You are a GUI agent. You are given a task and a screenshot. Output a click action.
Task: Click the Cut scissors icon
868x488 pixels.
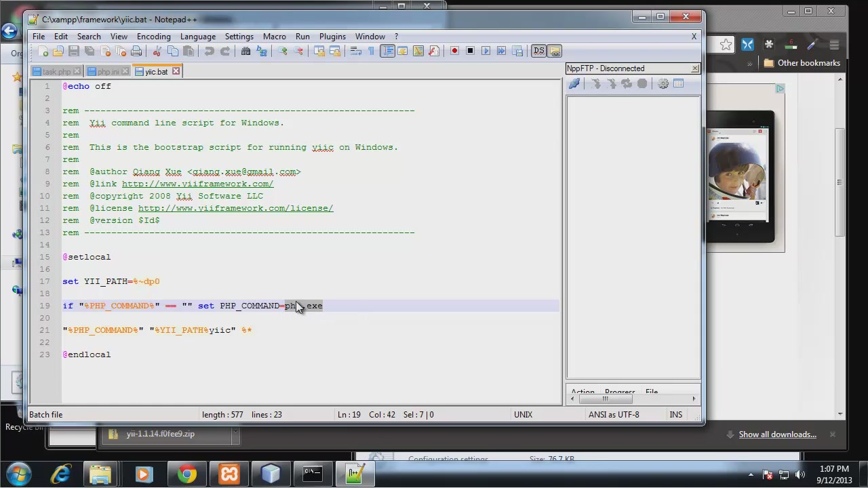tap(157, 52)
